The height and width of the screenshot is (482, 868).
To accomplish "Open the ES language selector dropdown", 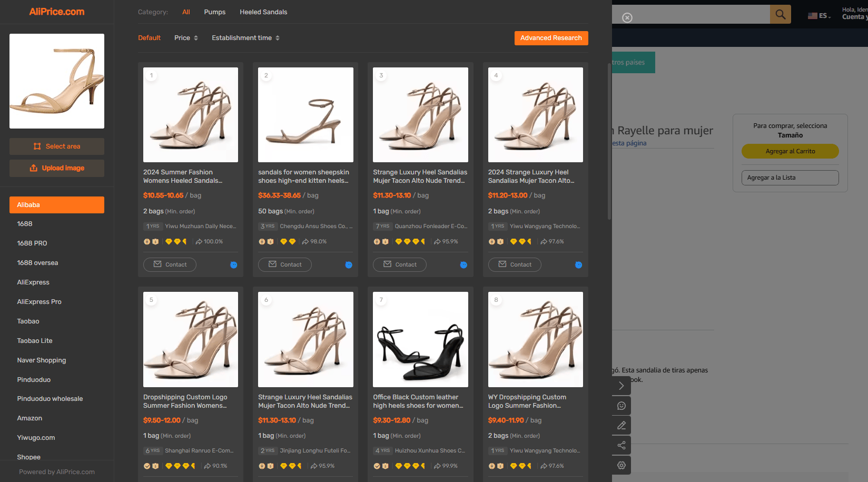I will click(820, 16).
